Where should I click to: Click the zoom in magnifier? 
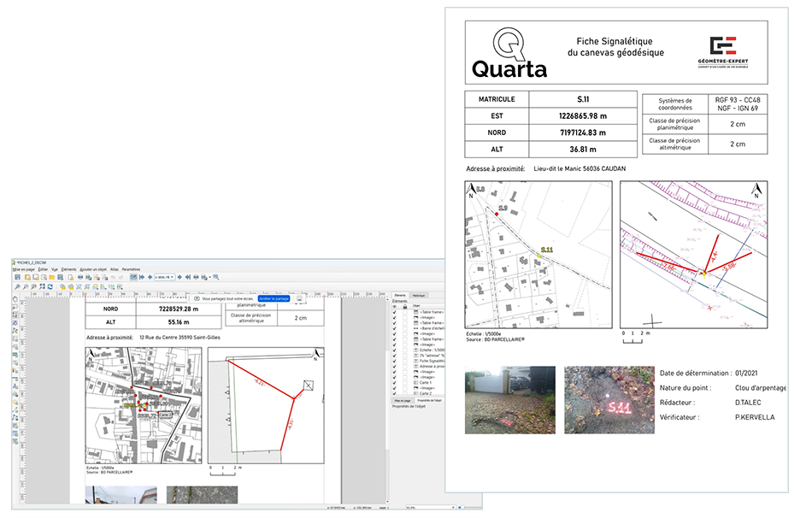pyautogui.click(x=17, y=287)
